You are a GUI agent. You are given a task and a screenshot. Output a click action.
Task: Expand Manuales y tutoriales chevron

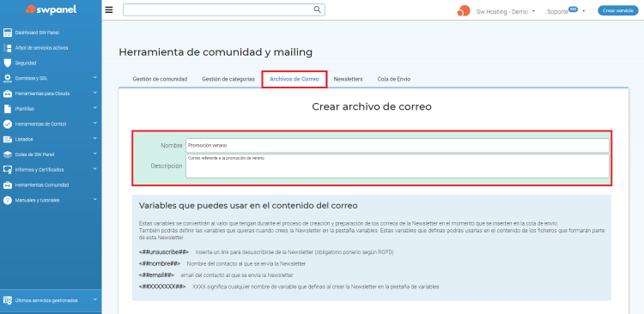[94, 200]
